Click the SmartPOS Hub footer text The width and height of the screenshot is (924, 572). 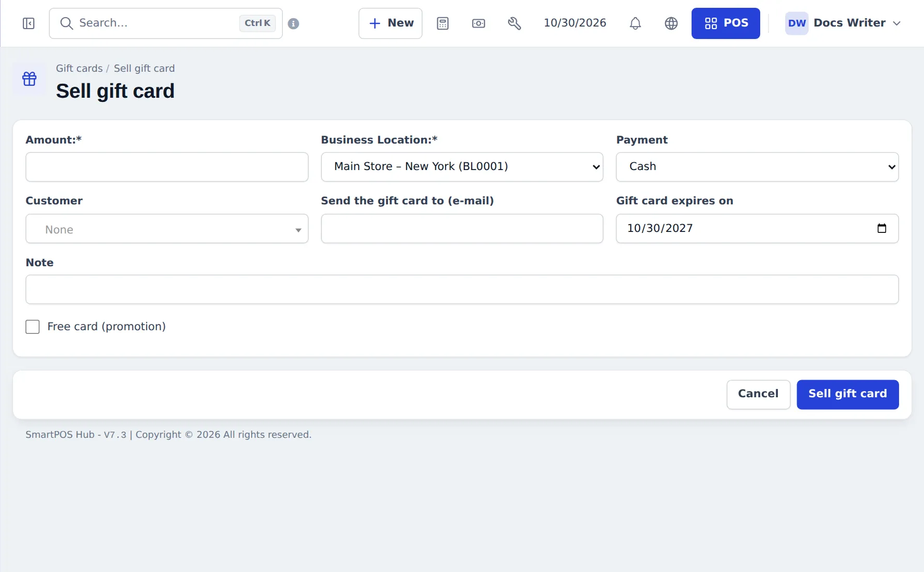[168, 435]
